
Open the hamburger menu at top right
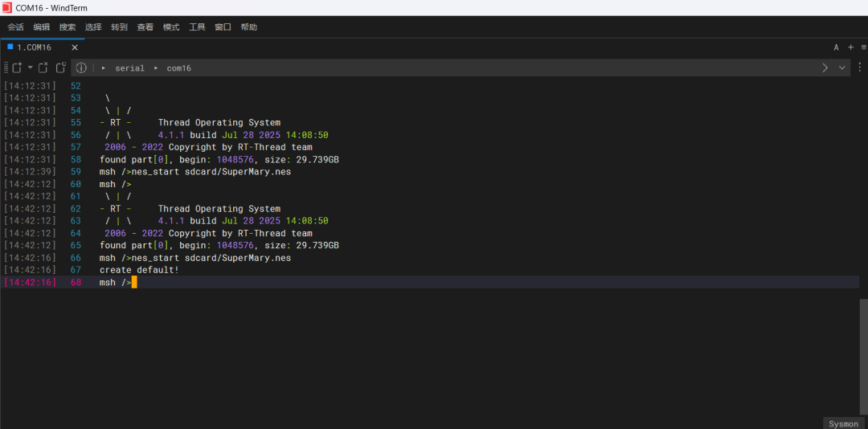(863, 47)
